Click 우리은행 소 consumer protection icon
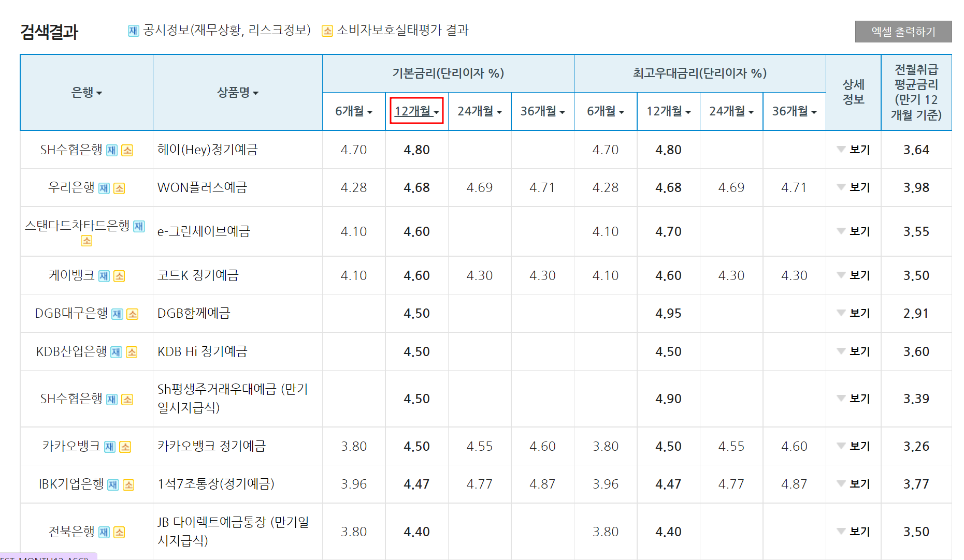 [120, 188]
